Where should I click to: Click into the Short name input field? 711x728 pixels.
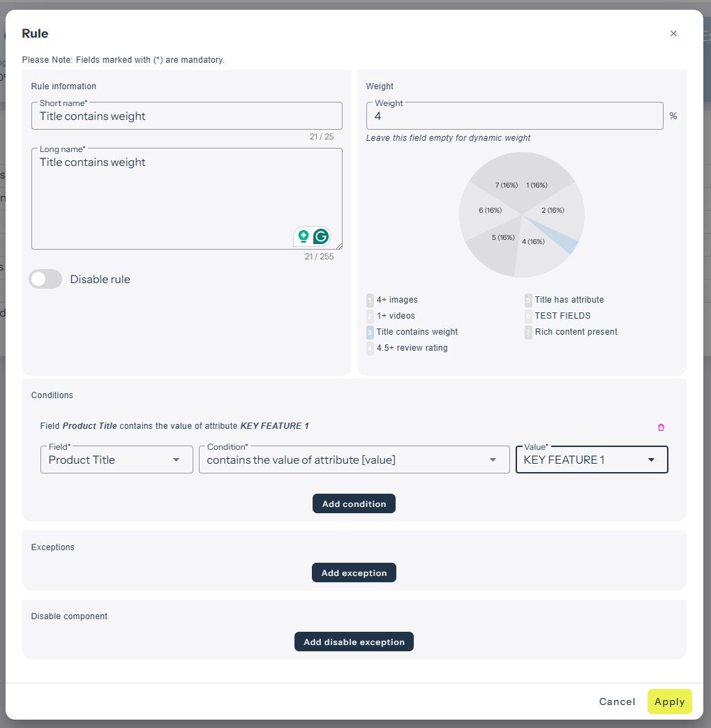(186, 116)
